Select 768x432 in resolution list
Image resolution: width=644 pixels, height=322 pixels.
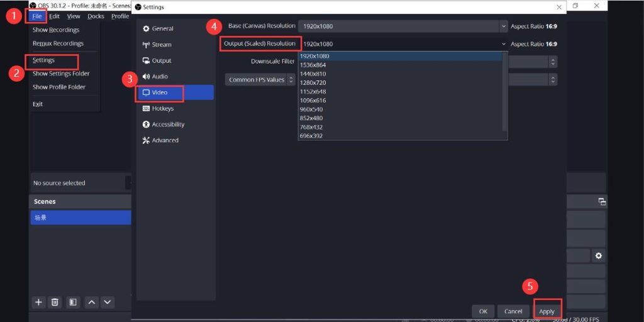click(x=400, y=127)
